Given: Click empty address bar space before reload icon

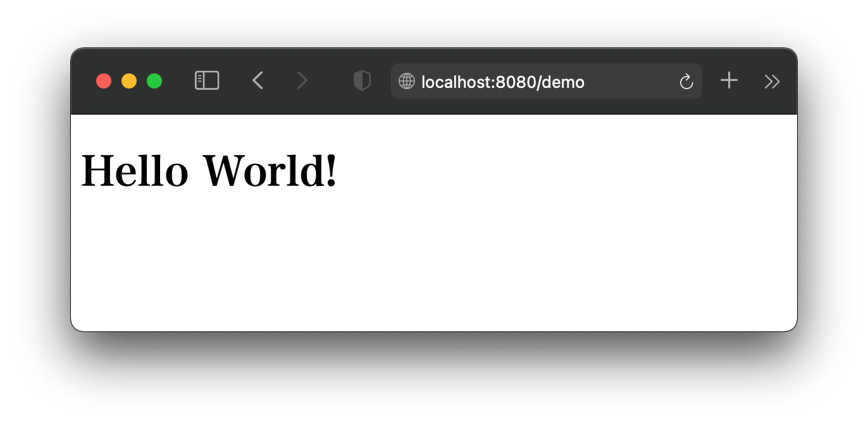Looking at the screenshot, I should click(633, 81).
